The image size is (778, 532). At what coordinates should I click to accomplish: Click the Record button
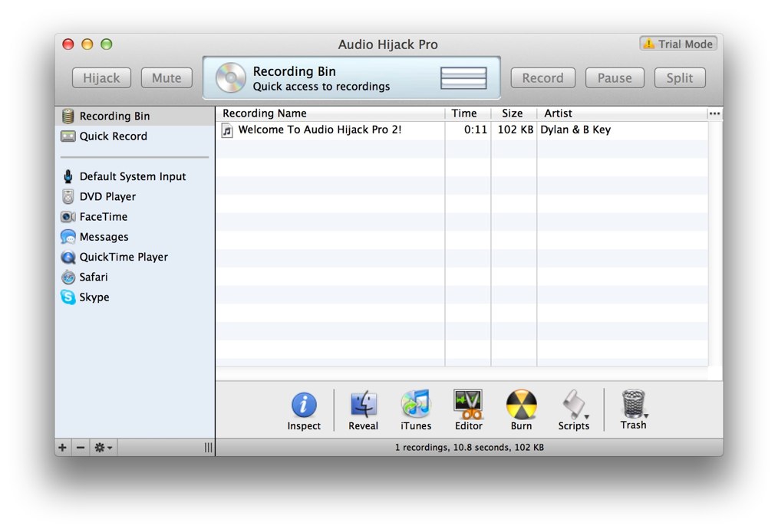[x=542, y=78]
